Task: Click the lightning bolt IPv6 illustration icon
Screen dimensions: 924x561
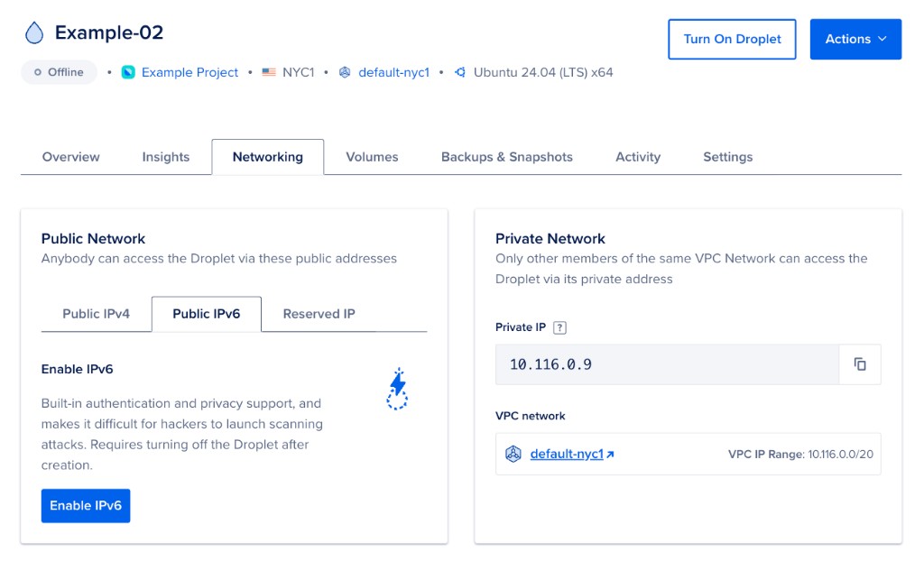Action: click(398, 389)
